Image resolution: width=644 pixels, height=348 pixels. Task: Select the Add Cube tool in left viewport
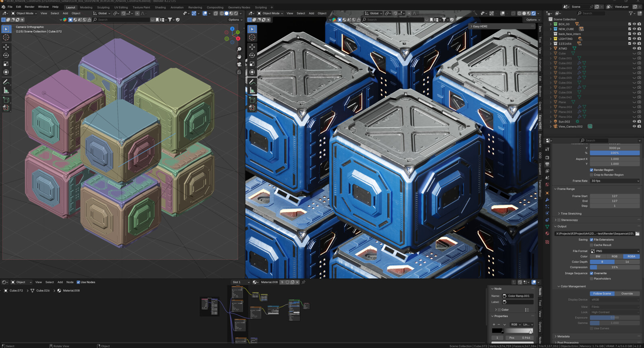[6, 100]
